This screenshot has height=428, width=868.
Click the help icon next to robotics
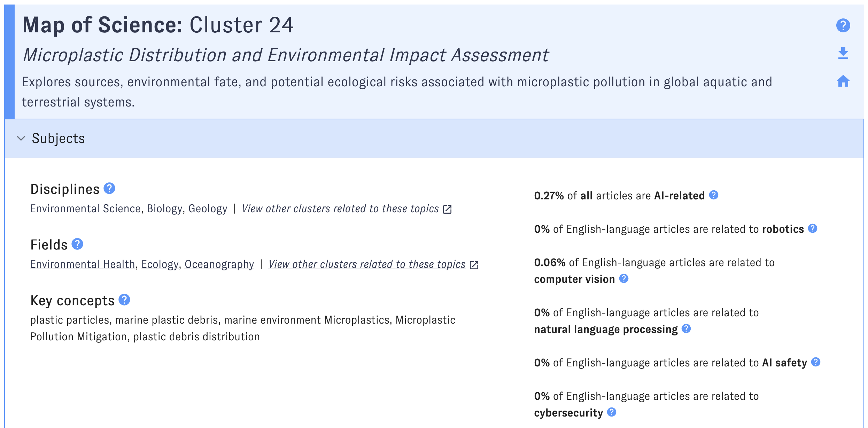coord(813,229)
